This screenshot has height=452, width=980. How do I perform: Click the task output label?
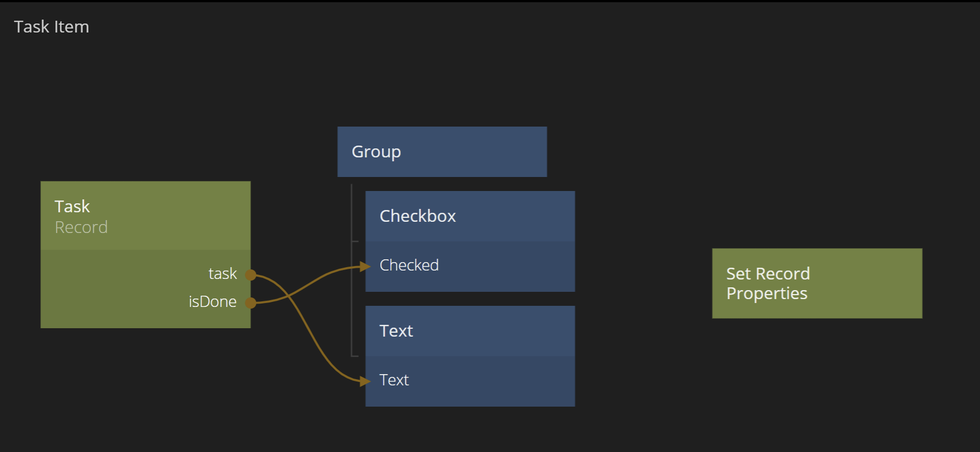pyautogui.click(x=222, y=274)
